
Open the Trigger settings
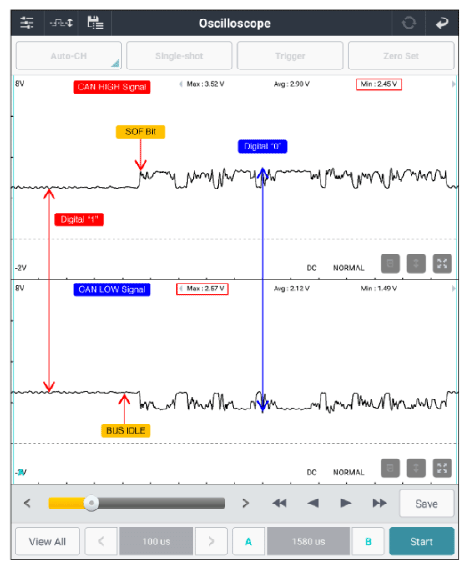click(x=290, y=56)
